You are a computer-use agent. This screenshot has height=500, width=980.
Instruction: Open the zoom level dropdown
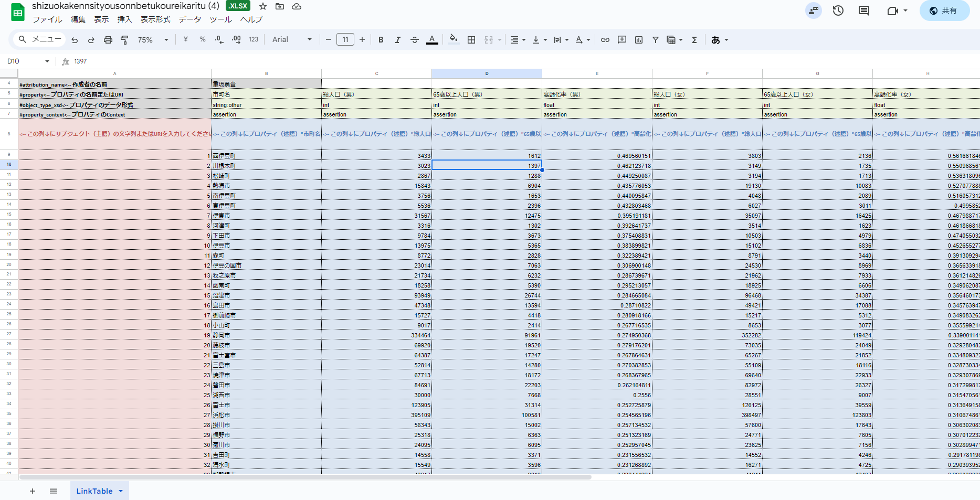pos(153,40)
